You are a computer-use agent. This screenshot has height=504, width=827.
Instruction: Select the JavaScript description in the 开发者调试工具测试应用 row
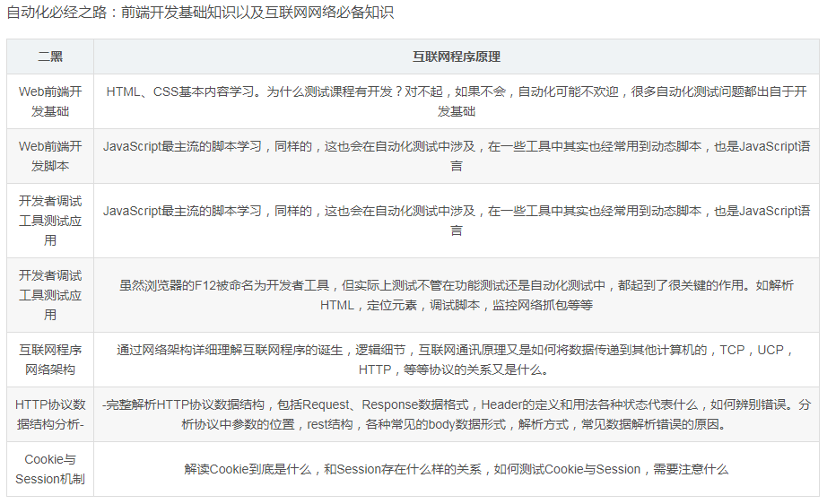(457, 221)
